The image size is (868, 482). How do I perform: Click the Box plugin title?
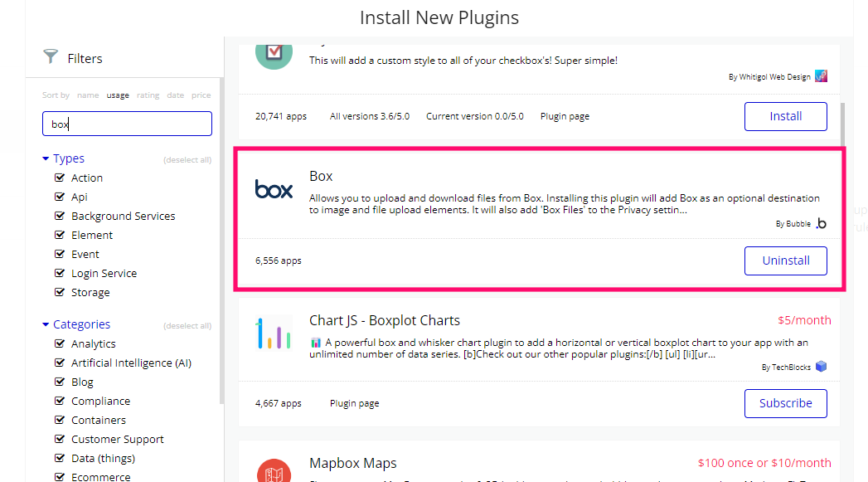click(x=321, y=176)
